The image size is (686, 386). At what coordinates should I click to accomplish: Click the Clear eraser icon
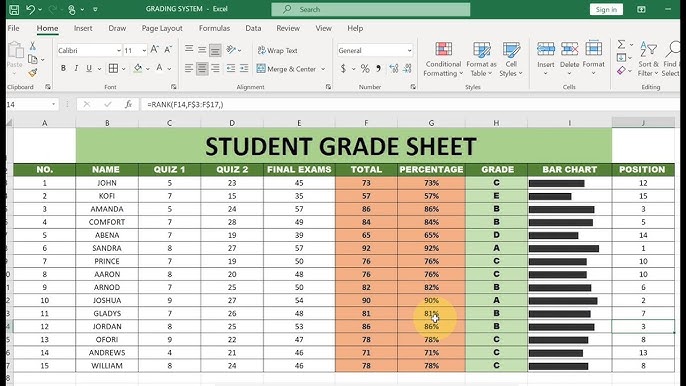pos(621,70)
